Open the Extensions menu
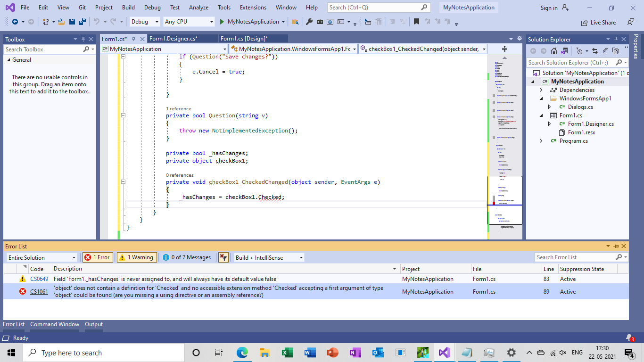Screen dimensions: 644x362 253,8
